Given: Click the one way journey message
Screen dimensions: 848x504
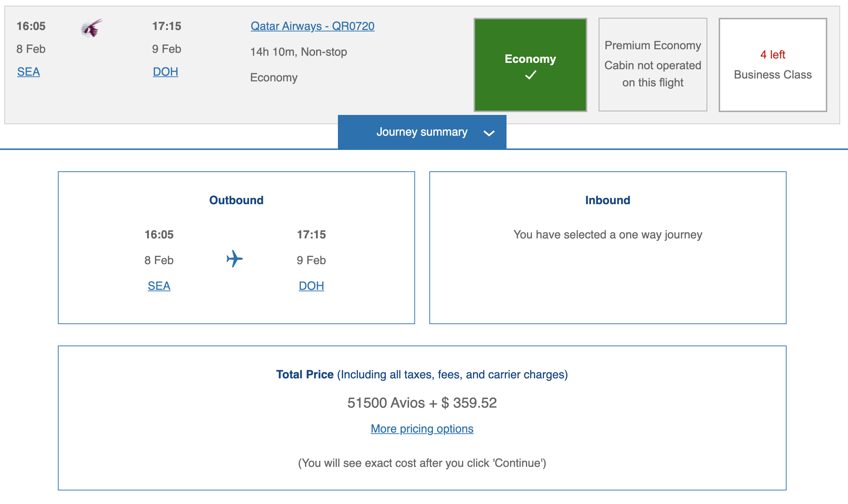Looking at the screenshot, I should (608, 235).
